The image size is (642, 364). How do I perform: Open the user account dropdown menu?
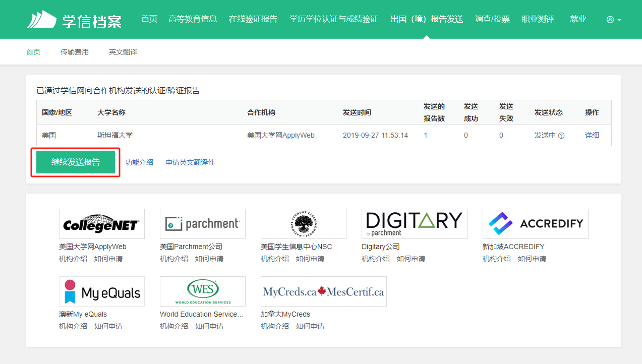tap(614, 20)
